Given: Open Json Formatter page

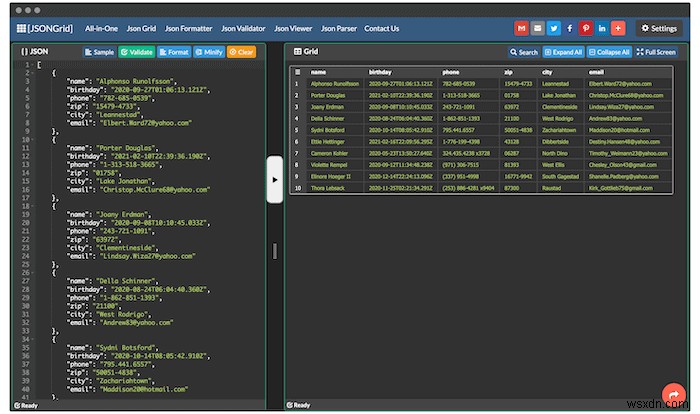Looking at the screenshot, I should tap(188, 29).
